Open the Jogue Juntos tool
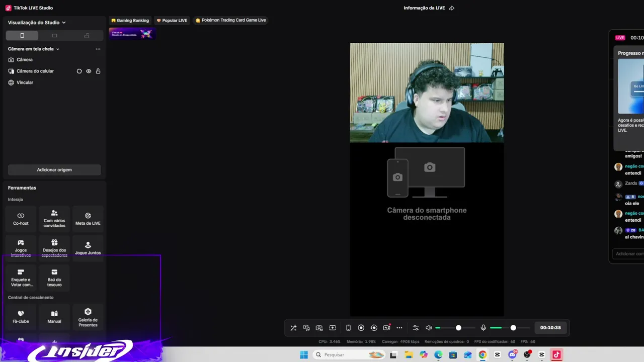644x362 pixels. tap(88, 248)
